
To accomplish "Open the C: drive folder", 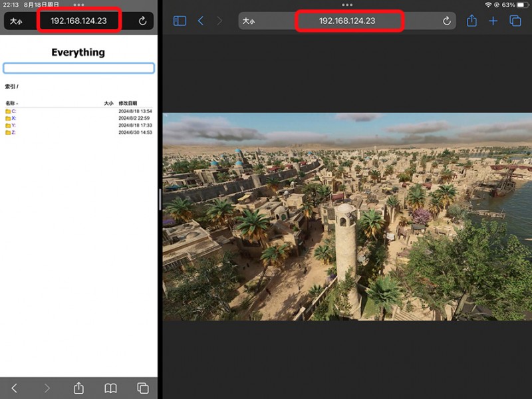I will [13, 111].
